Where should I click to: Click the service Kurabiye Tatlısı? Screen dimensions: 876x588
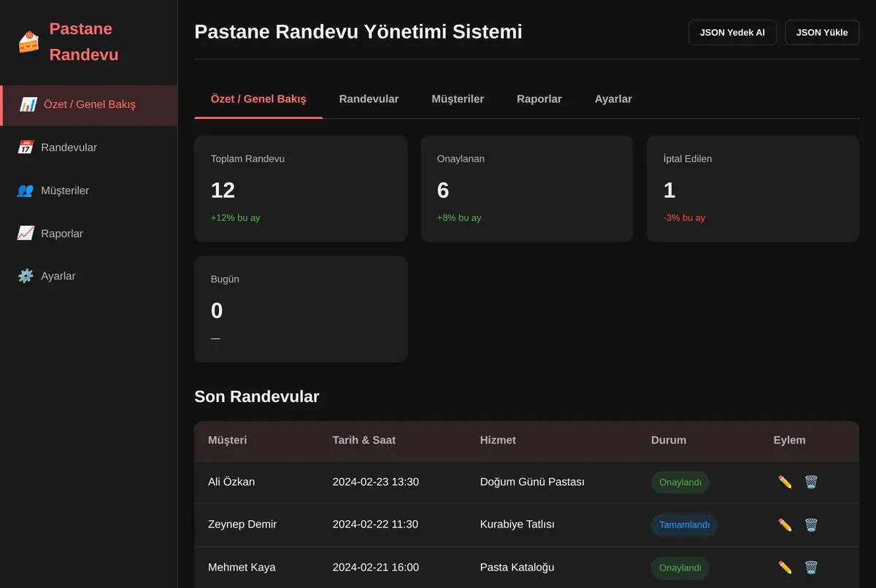pyautogui.click(x=518, y=525)
